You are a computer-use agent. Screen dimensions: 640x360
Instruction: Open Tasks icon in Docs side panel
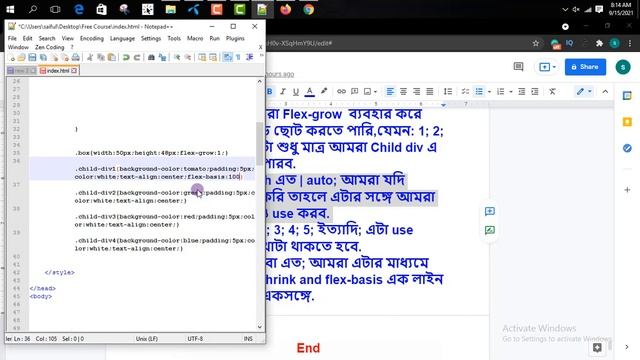tap(627, 148)
